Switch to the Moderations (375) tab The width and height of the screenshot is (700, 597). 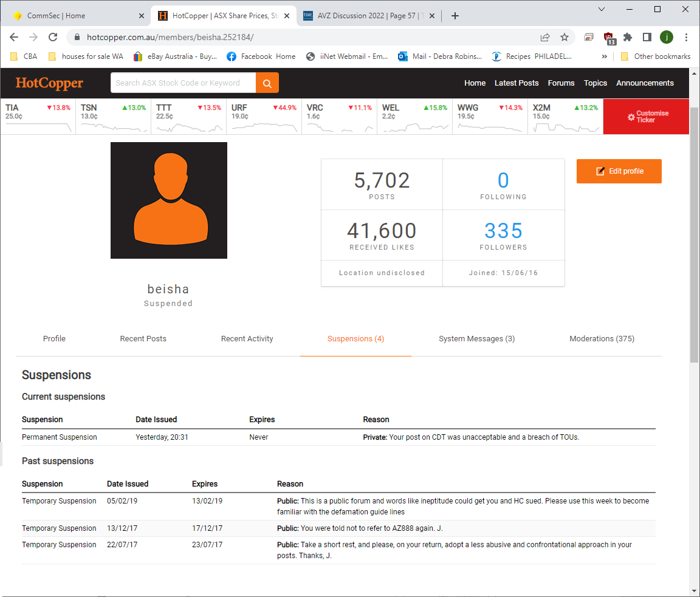[602, 339]
